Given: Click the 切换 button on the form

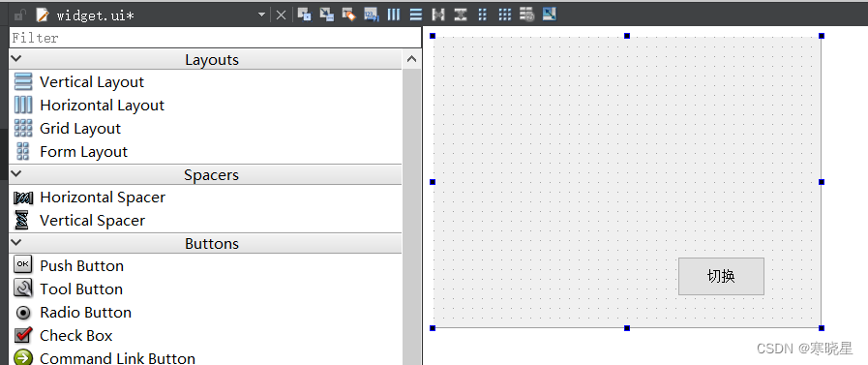Looking at the screenshot, I should (x=721, y=276).
